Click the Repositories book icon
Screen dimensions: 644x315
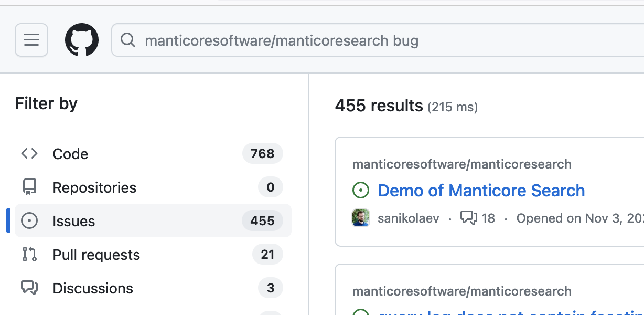coord(29,187)
